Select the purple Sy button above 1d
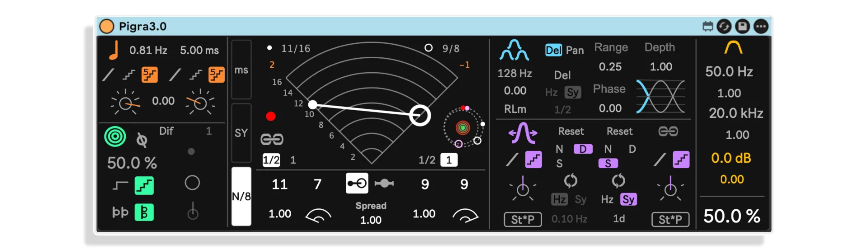 [628, 200]
